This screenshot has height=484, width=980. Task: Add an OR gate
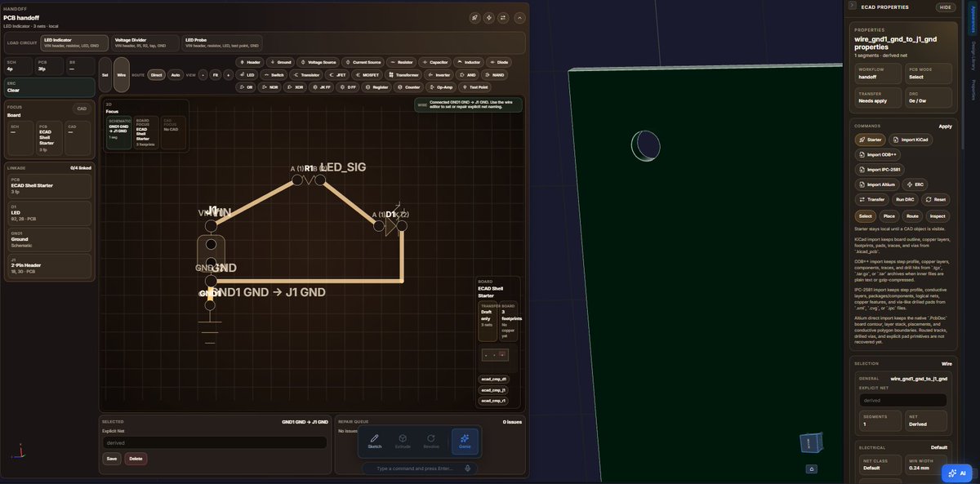246,87
